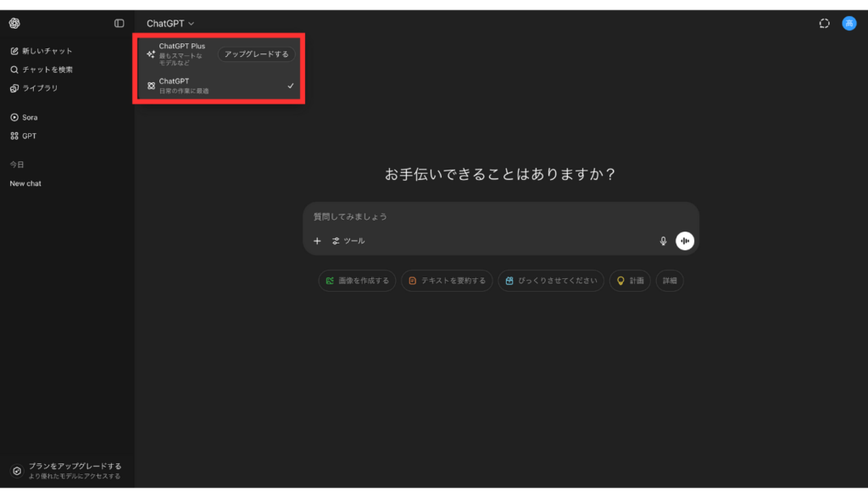Open 新しいチャット (new chat)

click(x=42, y=51)
